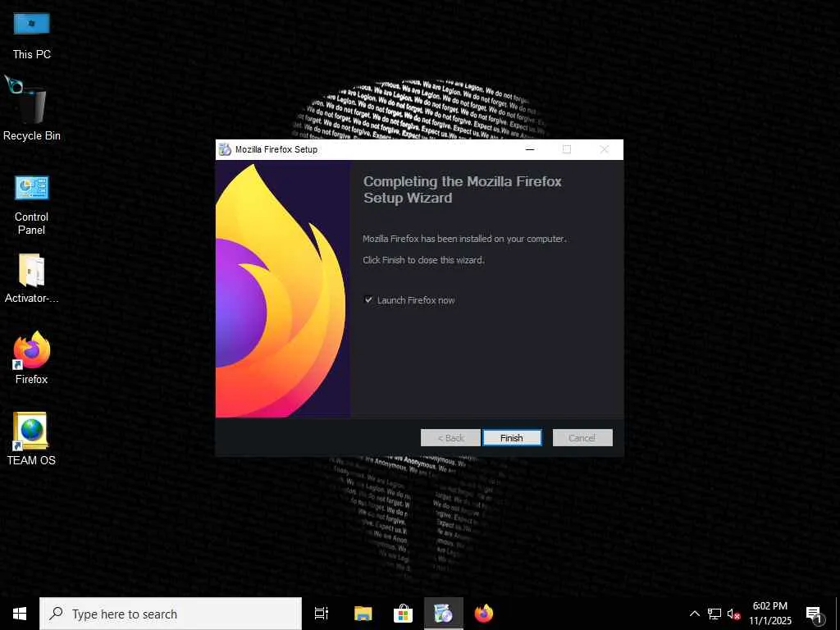The image size is (840, 630).
Task: Open Microsoft Store from taskbar
Action: coord(403,614)
